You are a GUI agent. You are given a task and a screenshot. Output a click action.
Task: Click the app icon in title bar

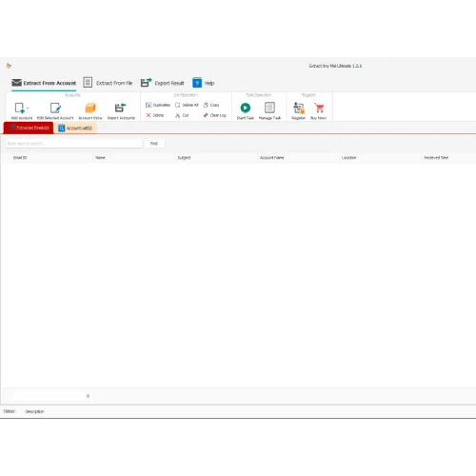(9, 66)
